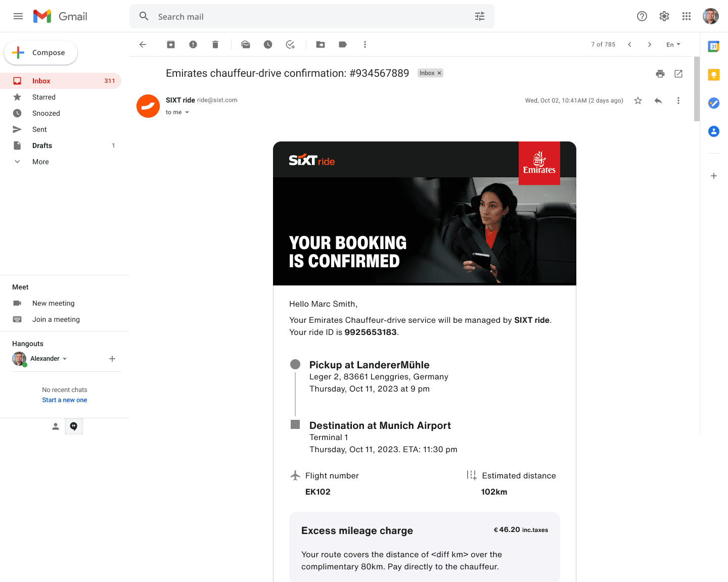The height and width of the screenshot is (582, 728).
Task: Report this email as spam
Action: (x=193, y=44)
